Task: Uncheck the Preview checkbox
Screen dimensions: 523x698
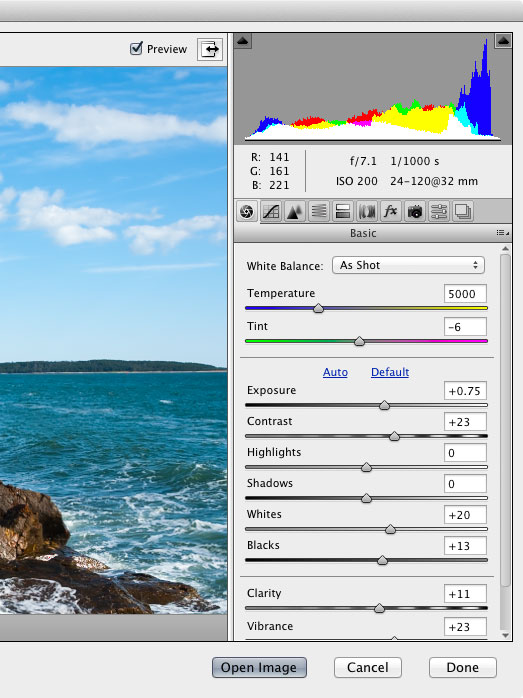Action: pos(136,48)
